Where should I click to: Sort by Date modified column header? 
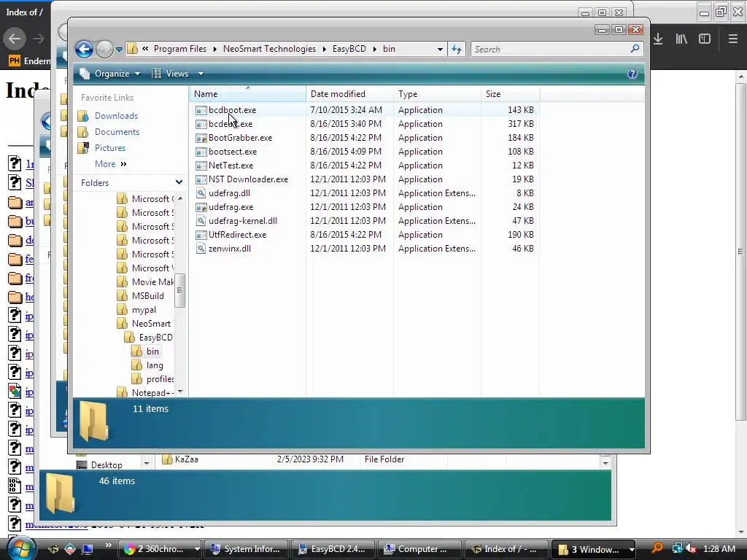point(349,94)
